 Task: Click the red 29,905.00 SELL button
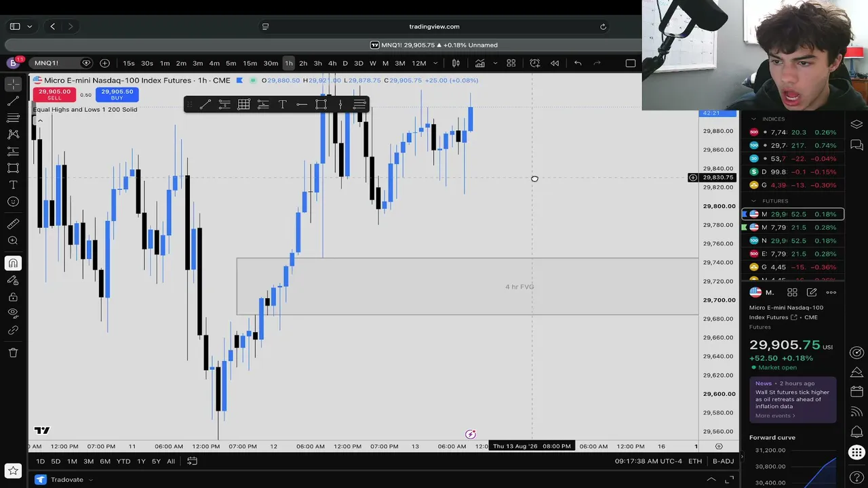coord(54,94)
